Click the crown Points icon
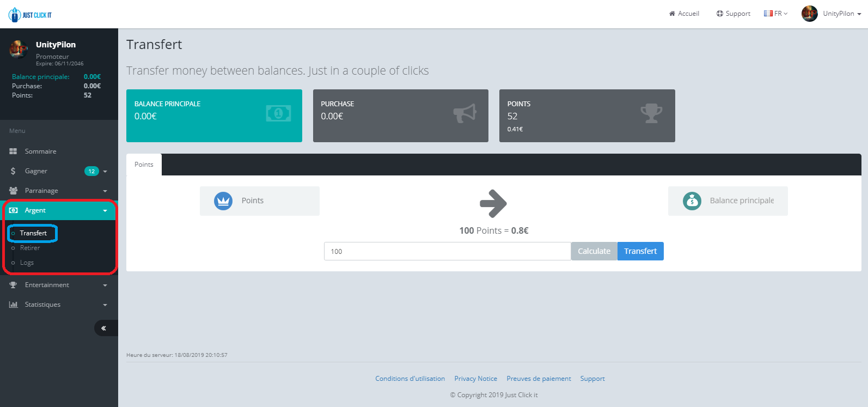868x407 pixels. [x=223, y=201]
